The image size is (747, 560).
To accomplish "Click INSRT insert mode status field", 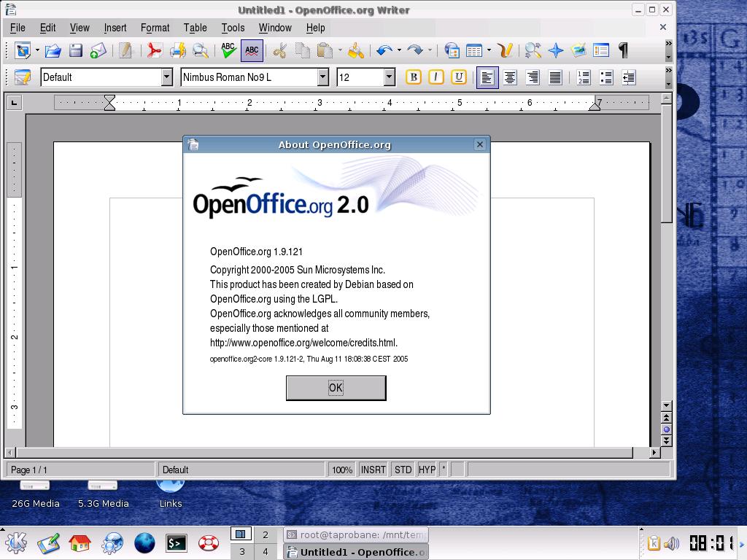I will click(x=373, y=470).
